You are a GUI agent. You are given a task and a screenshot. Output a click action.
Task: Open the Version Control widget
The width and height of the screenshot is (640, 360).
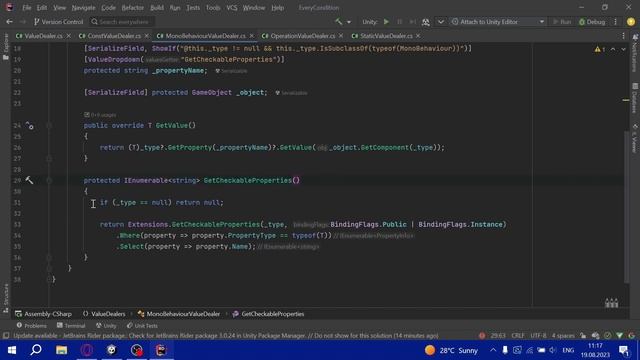(x=58, y=22)
